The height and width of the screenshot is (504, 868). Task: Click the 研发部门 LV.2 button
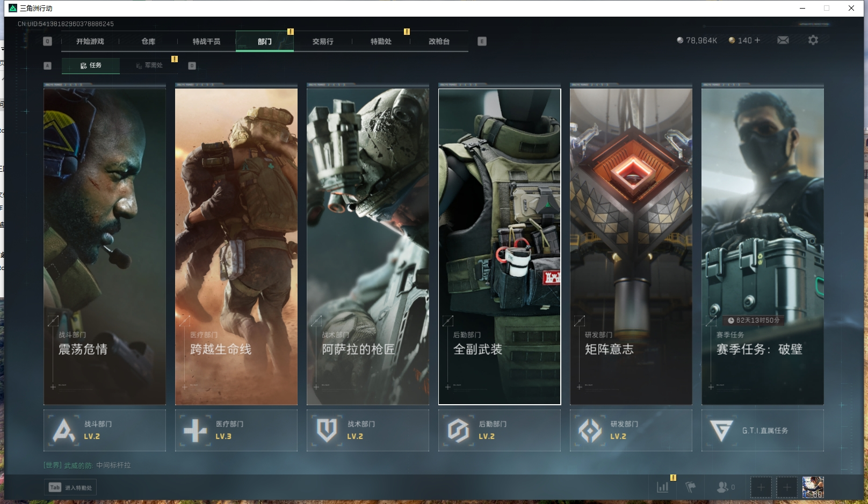(631, 430)
